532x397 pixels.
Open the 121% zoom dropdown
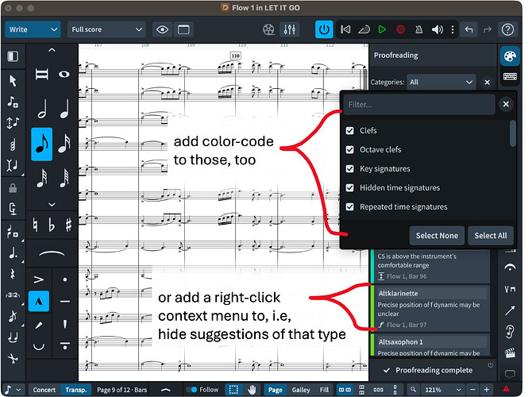click(x=442, y=390)
